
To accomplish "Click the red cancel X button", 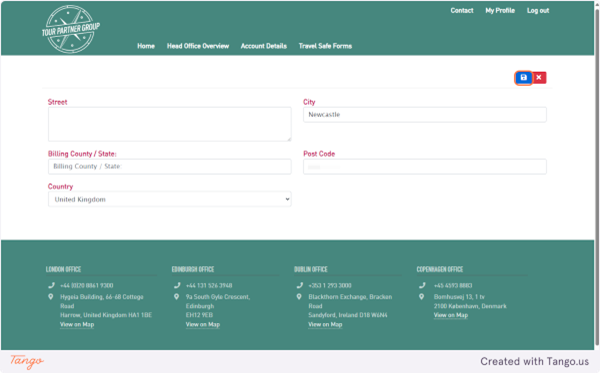I will tap(539, 78).
